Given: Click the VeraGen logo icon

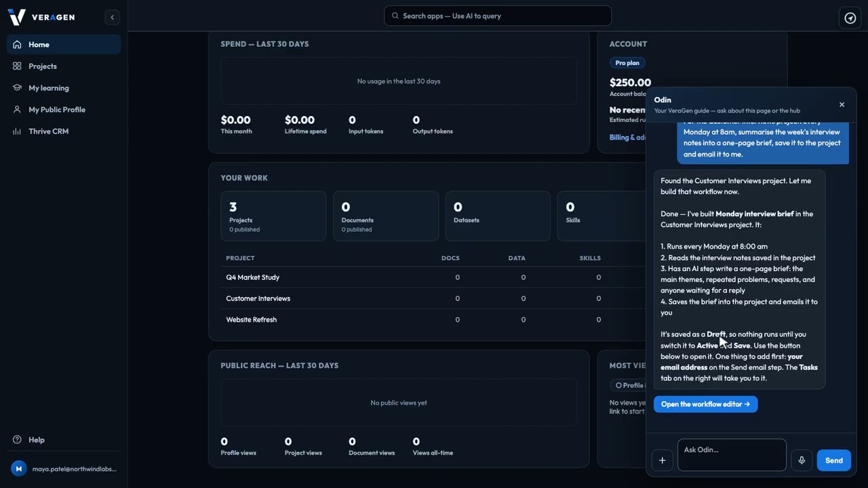Looking at the screenshot, I should (x=17, y=17).
